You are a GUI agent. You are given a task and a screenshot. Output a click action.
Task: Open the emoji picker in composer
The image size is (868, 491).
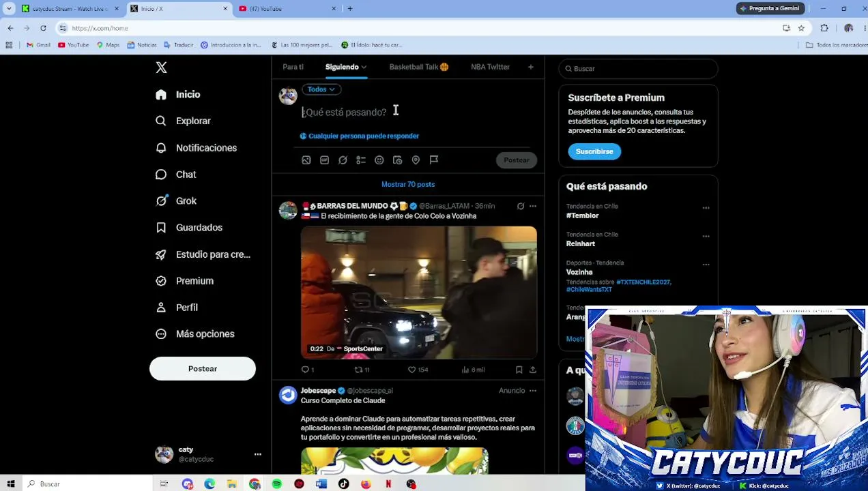pos(379,160)
